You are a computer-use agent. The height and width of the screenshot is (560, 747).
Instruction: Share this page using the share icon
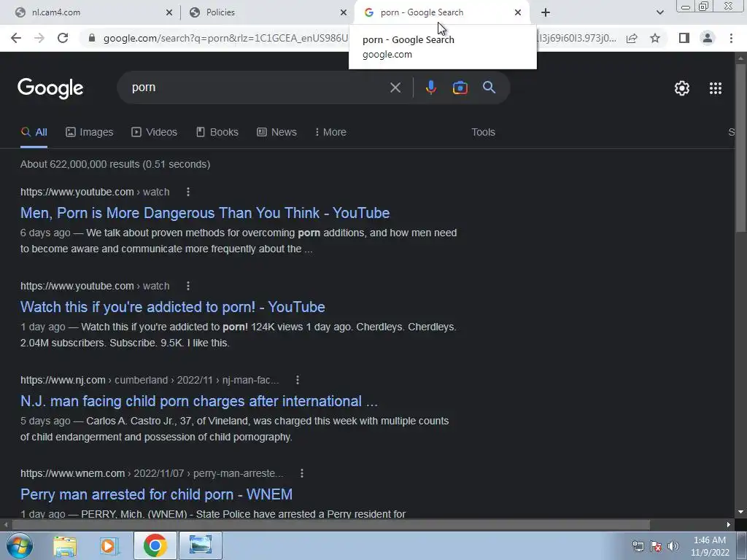pos(632,38)
